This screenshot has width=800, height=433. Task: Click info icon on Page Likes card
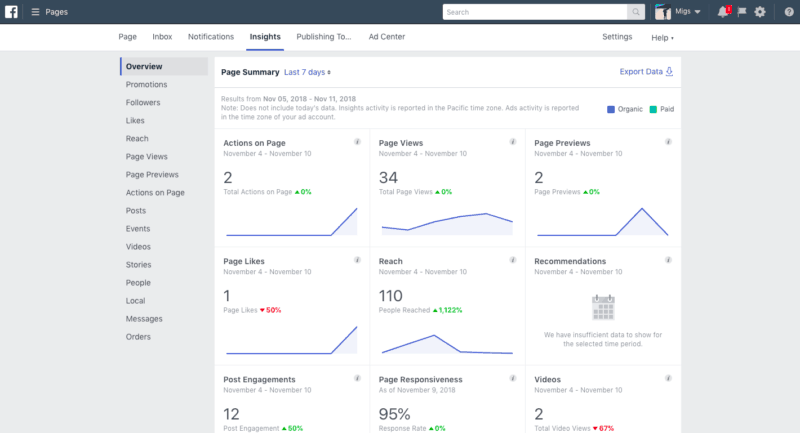357,260
